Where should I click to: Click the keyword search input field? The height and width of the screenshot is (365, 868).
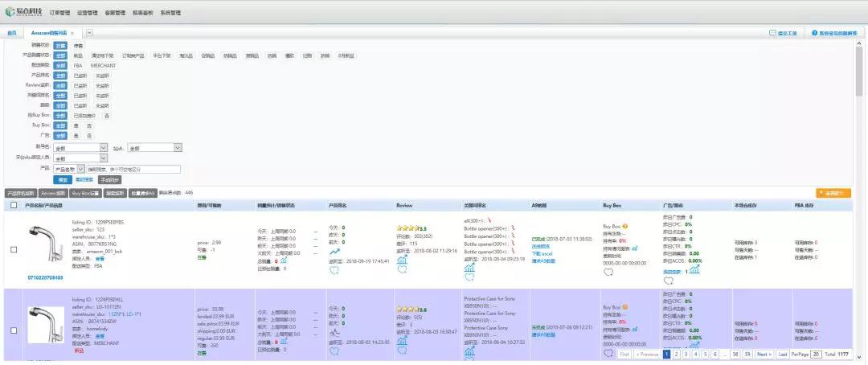133,169
